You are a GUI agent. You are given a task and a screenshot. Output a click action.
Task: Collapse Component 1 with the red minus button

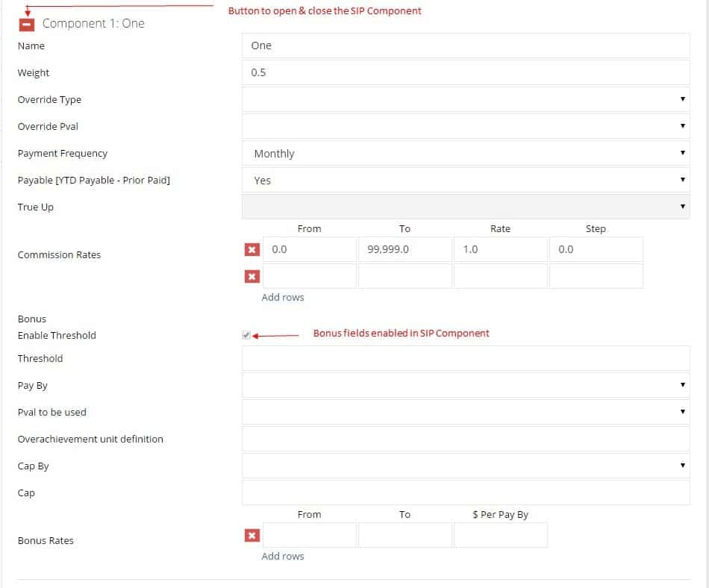point(27,25)
